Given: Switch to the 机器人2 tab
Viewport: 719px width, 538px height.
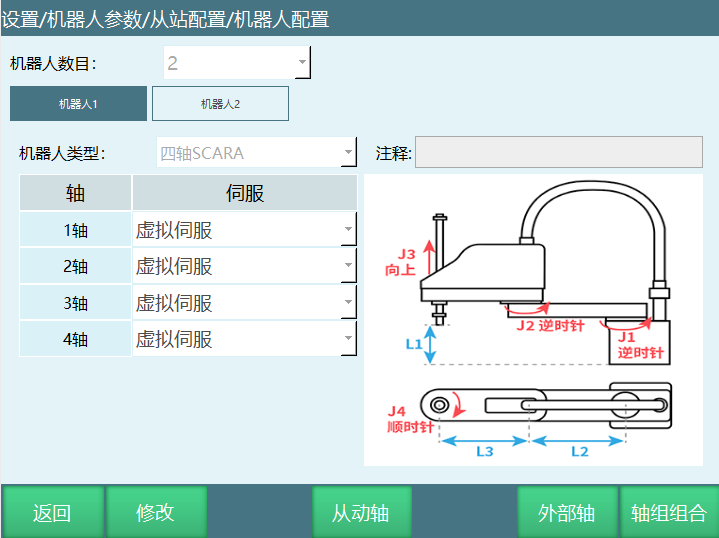Looking at the screenshot, I should 220,104.
